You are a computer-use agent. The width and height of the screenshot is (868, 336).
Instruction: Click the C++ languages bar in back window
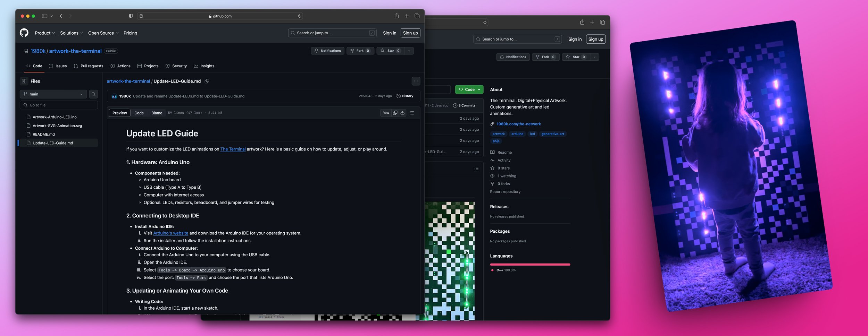[530, 265]
